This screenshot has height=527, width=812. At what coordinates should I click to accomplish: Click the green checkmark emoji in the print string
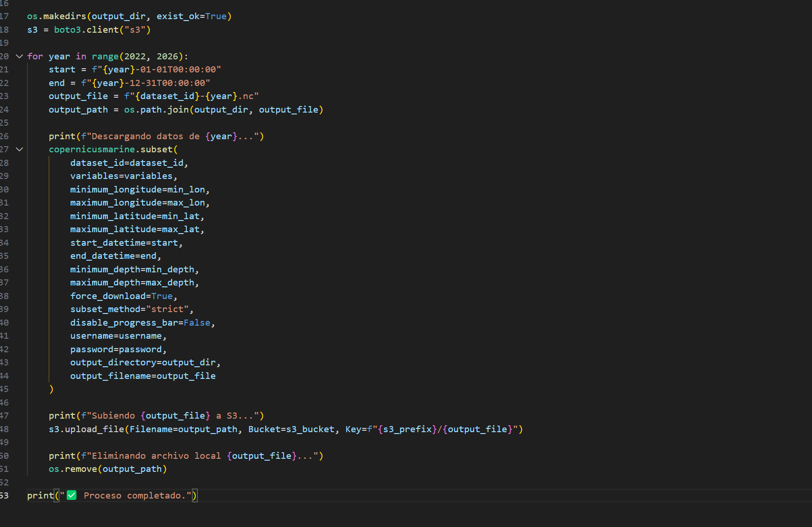(x=71, y=495)
